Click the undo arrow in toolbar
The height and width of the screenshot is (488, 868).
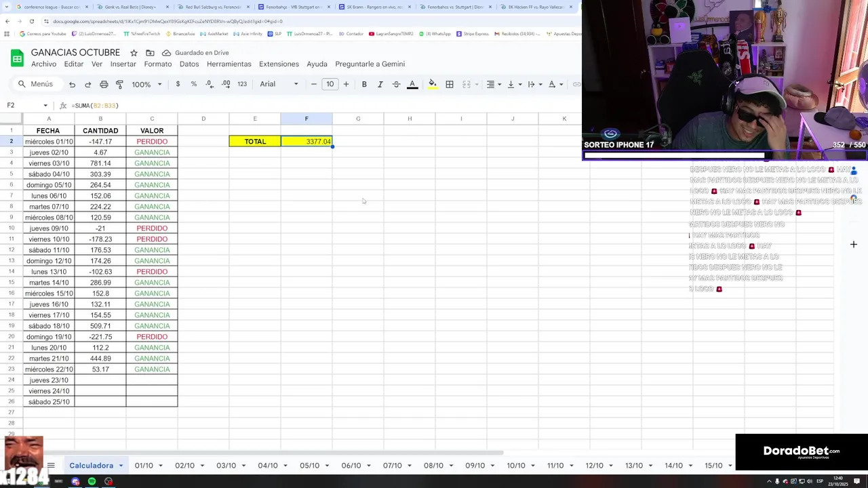(x=72, y=84)
